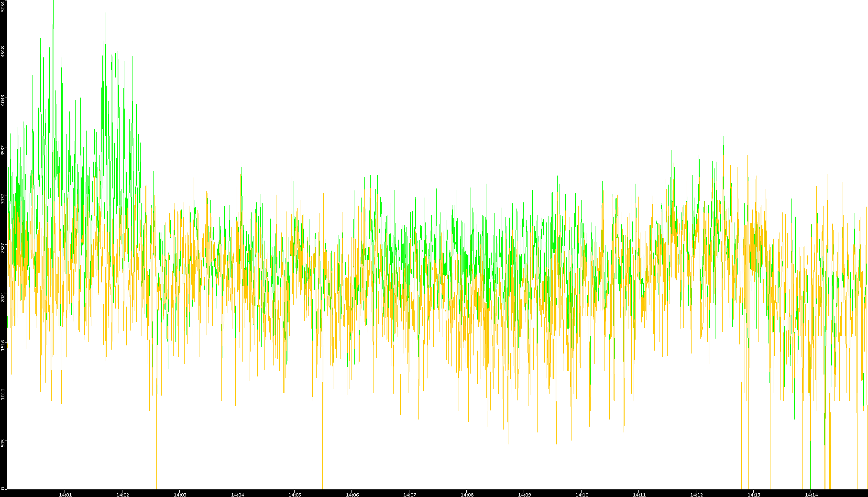Click the 2527 vertical axis label
This screenshot has height=497, width=868.
(x=3, y=247)
